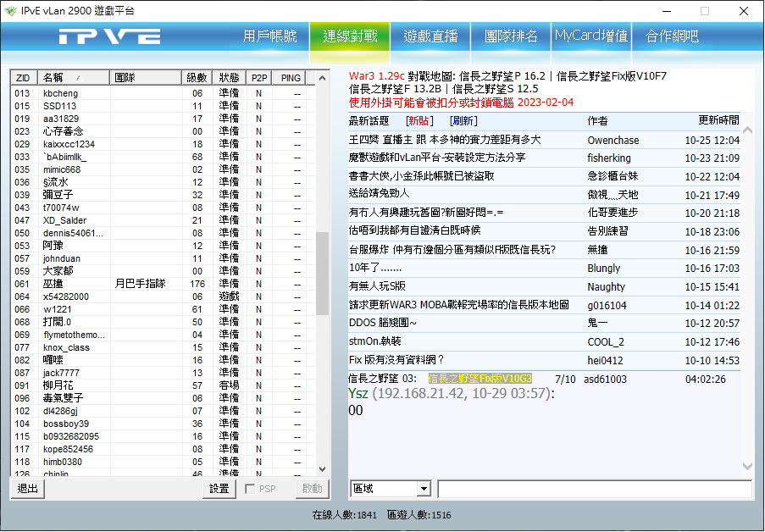Select user x54282000 with 遊戲 status
This screenshot has width=765, height=532.
click(66, 296)
